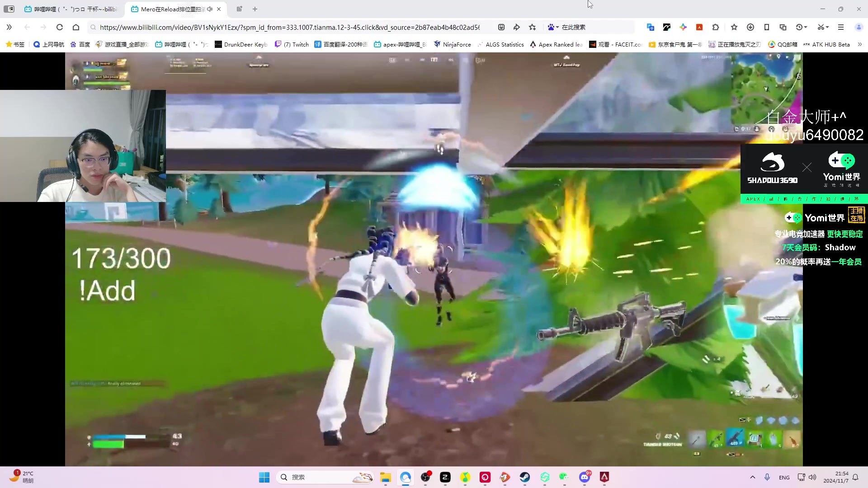Screen dimensions: 868x488
Task: Click the mobile device toolbar icon
Action: (x=767, y=27)
